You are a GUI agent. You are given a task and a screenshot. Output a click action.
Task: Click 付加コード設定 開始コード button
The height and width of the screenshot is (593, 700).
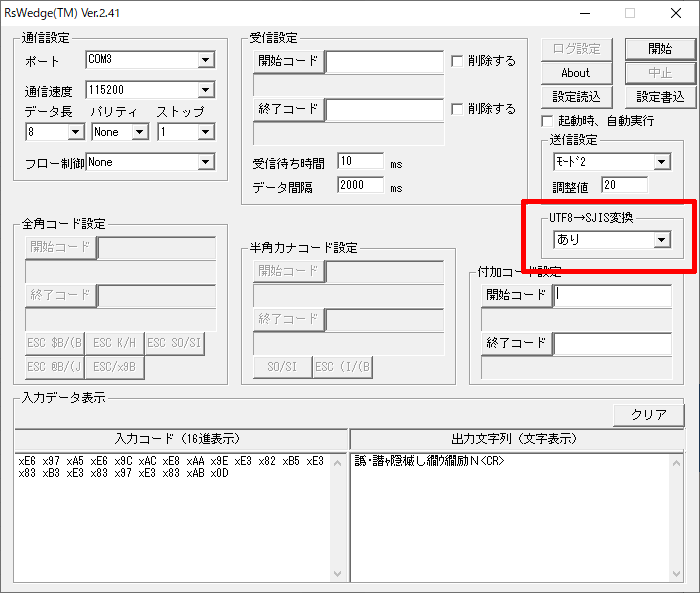coord(517,295)
